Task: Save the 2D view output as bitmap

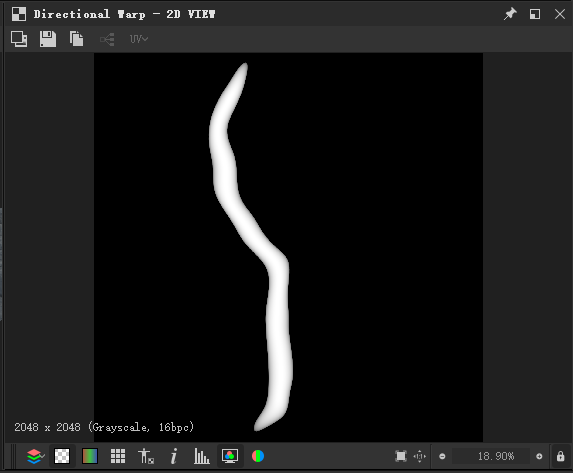Action: [48, 39]
